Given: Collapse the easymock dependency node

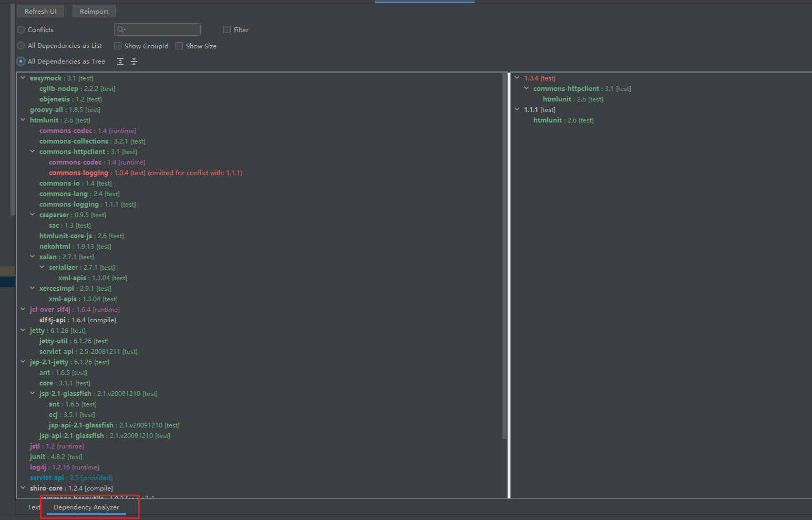Looking at the screenshot, I should [23, 78].
